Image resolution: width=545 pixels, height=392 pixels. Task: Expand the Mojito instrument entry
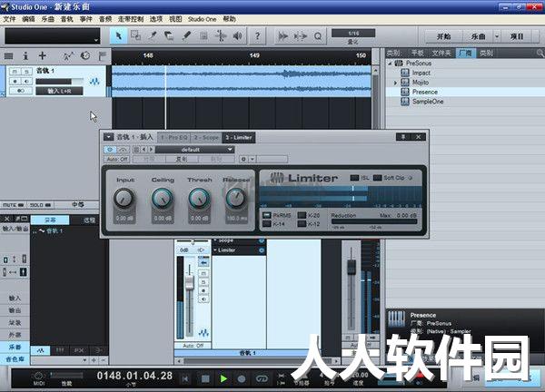tap(395, 83)
